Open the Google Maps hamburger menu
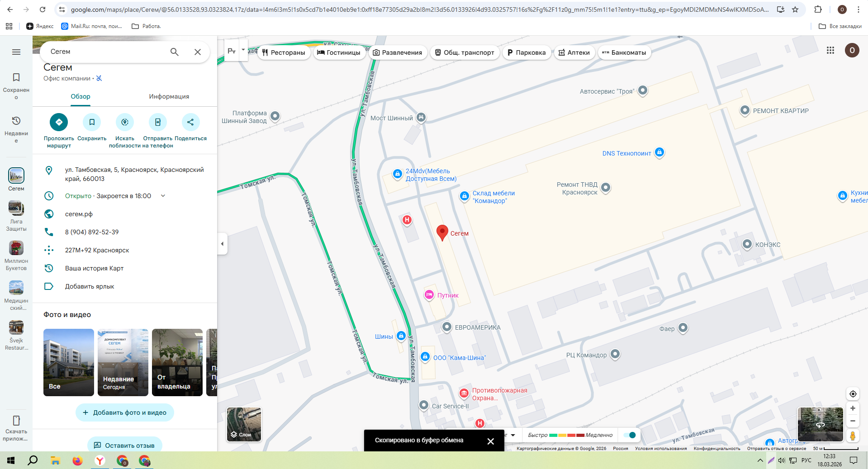 pos(16,52)
